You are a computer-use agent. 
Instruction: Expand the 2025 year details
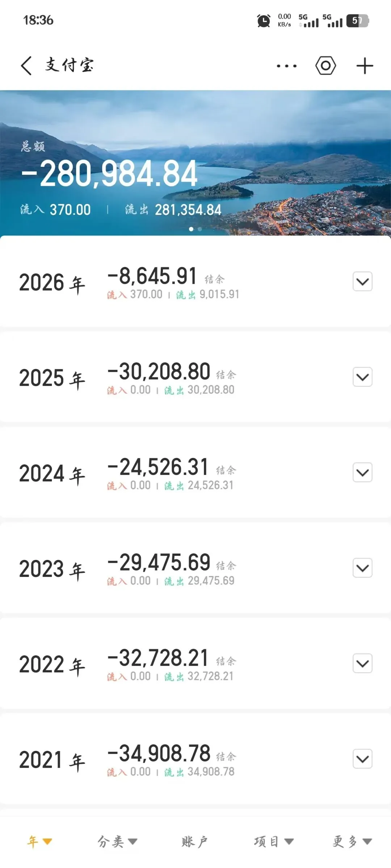click(x=362, y=377)
